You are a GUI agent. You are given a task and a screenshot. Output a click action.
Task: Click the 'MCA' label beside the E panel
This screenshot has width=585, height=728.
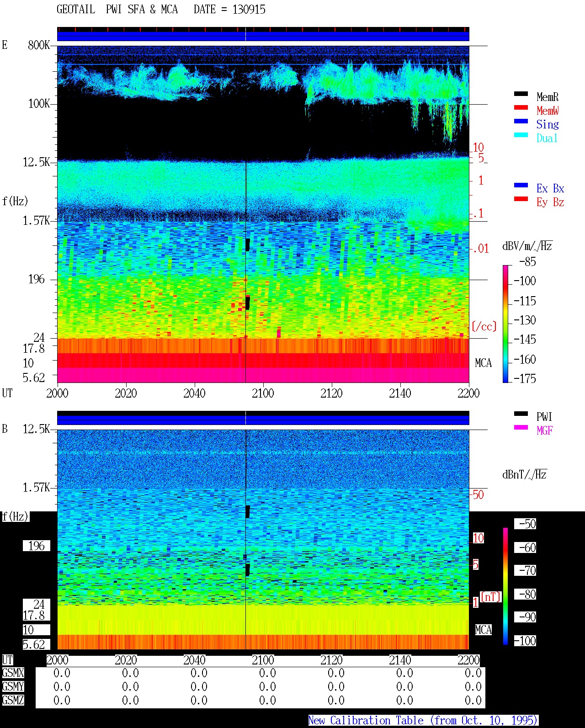click(484, 363)
